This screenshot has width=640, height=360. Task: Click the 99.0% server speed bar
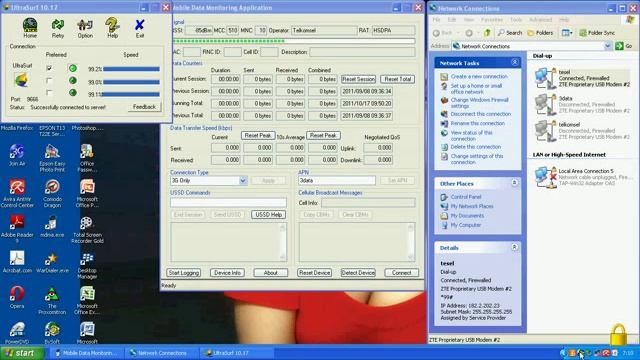tap(131, 82)
